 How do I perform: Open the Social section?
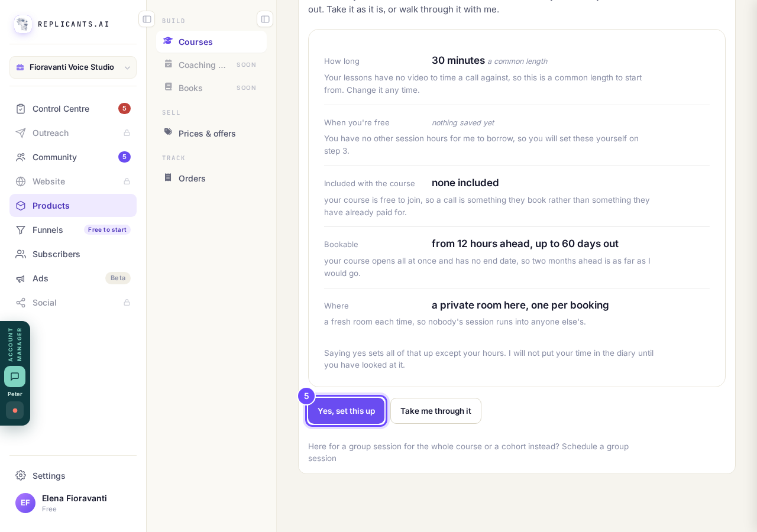tap(73, 303)
